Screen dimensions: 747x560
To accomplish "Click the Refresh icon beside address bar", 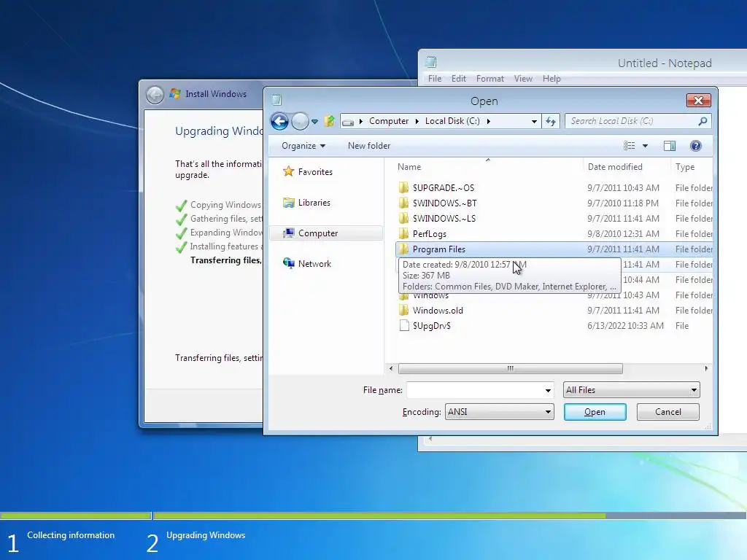I will pyautogui.click(x=551, y=122).
